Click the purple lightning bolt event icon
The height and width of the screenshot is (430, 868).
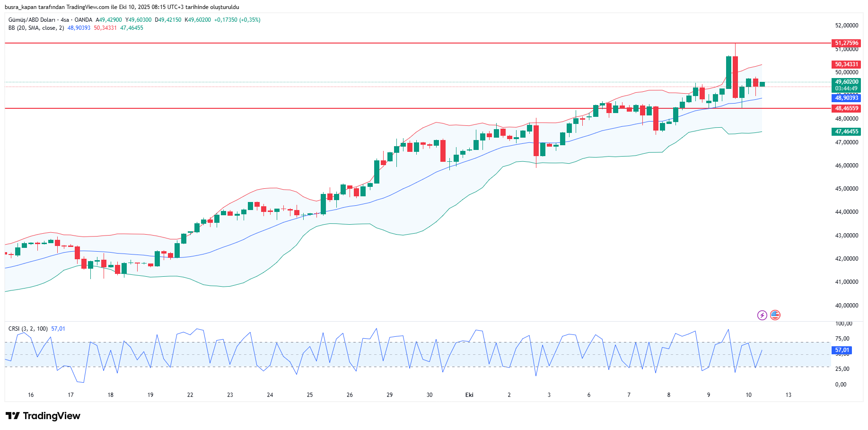[x=762, y=315]
